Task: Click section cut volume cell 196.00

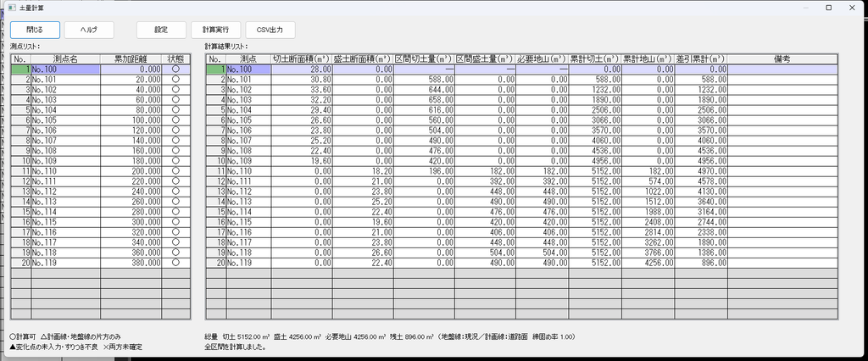Action: tap(424, 172)
